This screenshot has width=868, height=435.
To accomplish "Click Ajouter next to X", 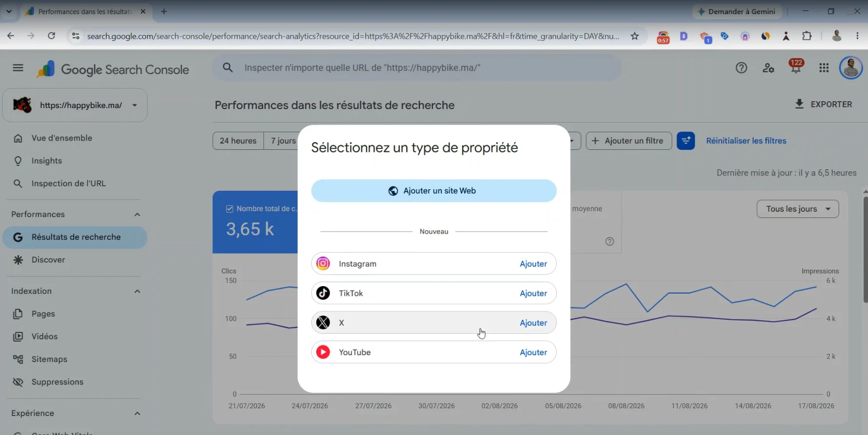I will [533, 323].
